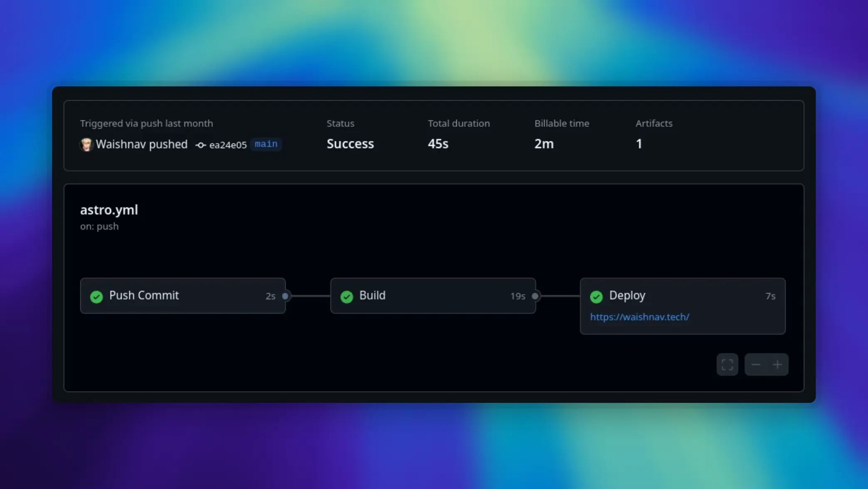Select the Push Commit job node

coord(183,296)
